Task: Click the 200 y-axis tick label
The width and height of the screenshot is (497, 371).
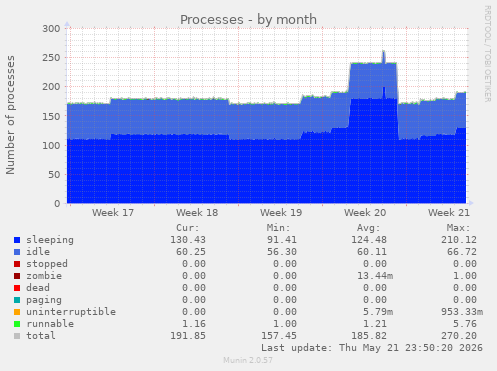Action: click(x=51, y=87)
